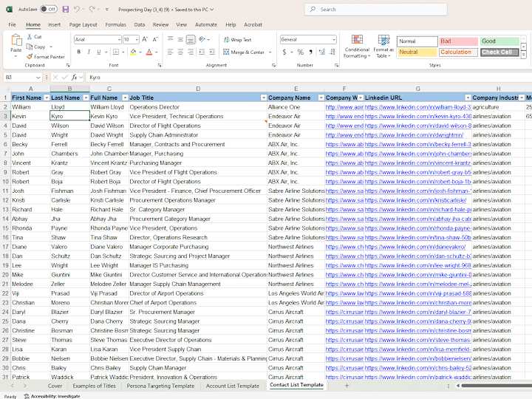Image resolution: width=532 pixels, height=399 pixels.
Task: Click Decrease Indent icon
Action: pos(202,52)
